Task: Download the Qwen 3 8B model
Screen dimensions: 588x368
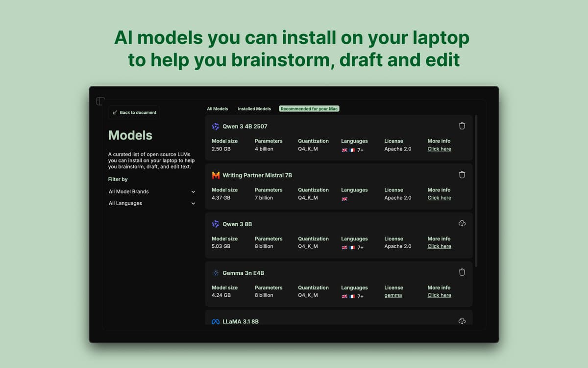Action: click(x=462, y=224)
